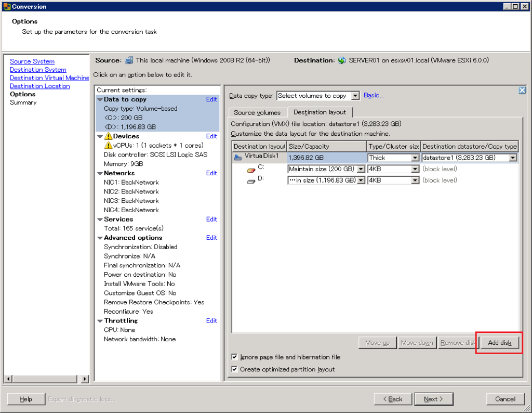532x413 pixels.
Task: Collapse the Devices section
Action: [100, 136]
